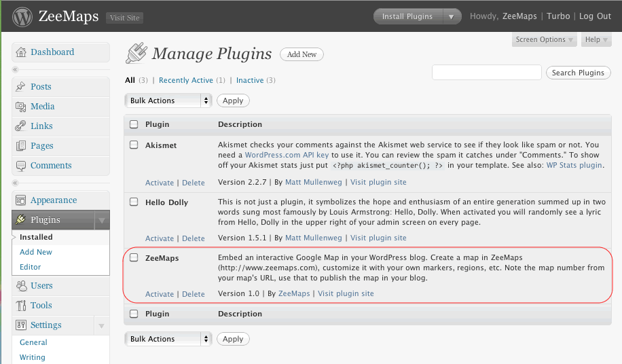Image resolution: width=622 pixels, height=364 pixels.
Task: Delete the Akismet plugin
Action: coord(193,183)
